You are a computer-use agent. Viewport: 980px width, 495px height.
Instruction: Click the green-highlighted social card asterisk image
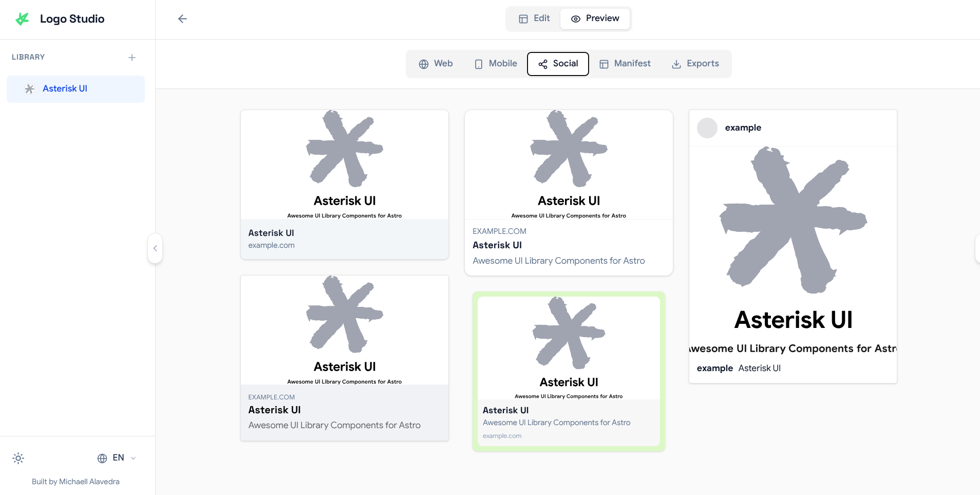click(569, 333)
